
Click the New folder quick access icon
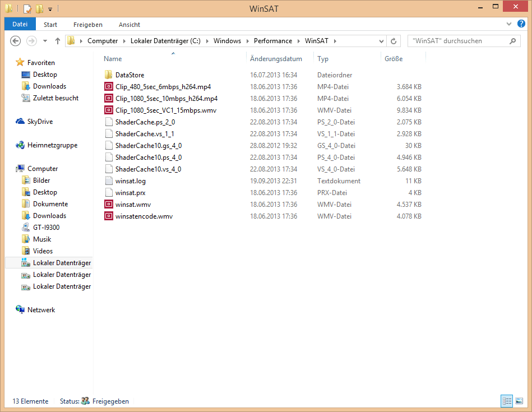40,8
